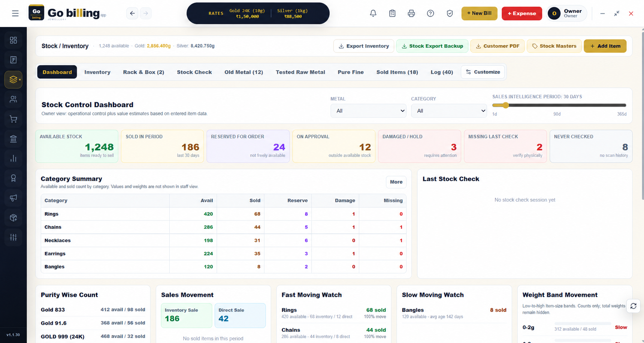Open billing receipt icon in sidebar

pos(13,60)
